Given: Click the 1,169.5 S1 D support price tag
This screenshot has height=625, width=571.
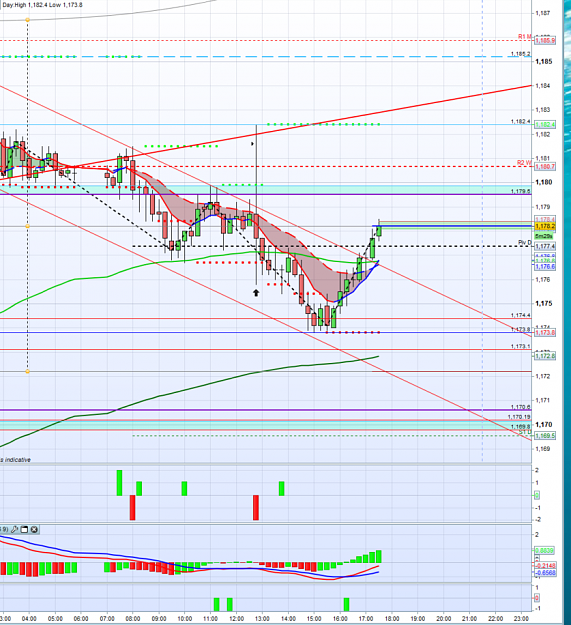Looking at the screenshot, I should [x=545, y=436].
